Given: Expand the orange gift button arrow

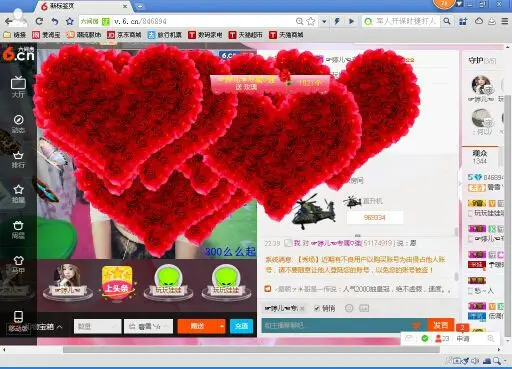Looking at the screenshot, I should coord(222,326).
